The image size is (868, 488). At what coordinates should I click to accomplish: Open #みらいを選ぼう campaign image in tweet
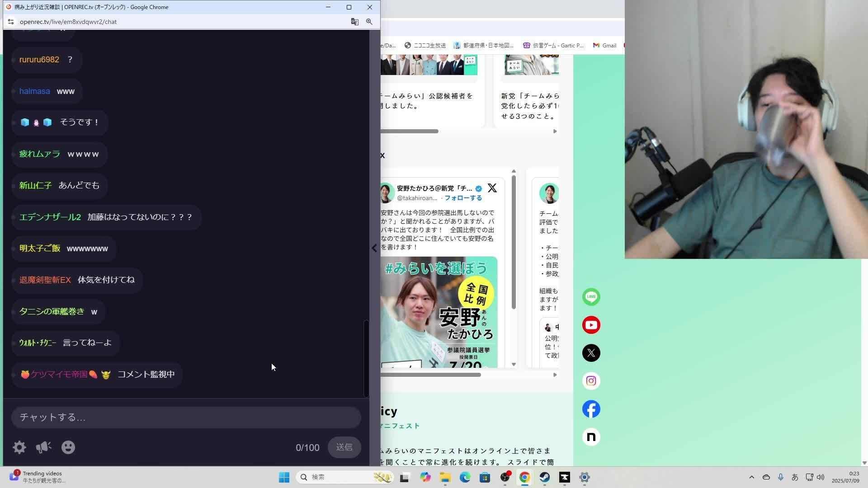point(439,312)
